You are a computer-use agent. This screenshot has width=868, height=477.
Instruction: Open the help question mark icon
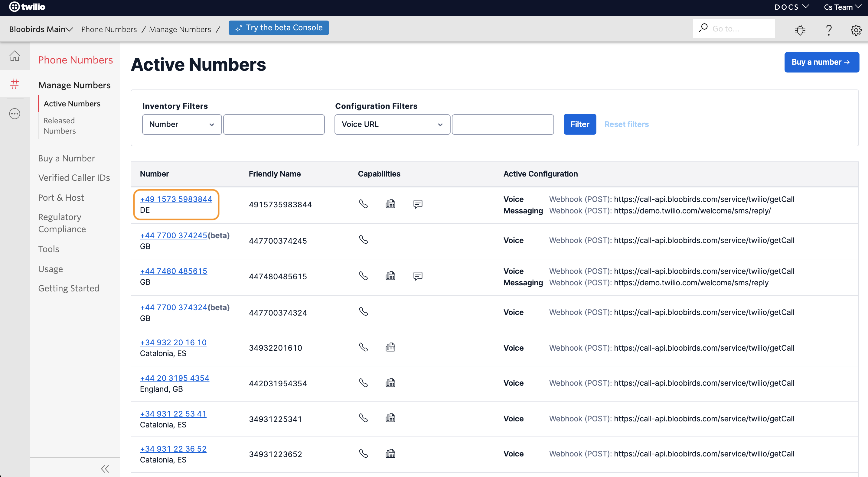(829, 30)
